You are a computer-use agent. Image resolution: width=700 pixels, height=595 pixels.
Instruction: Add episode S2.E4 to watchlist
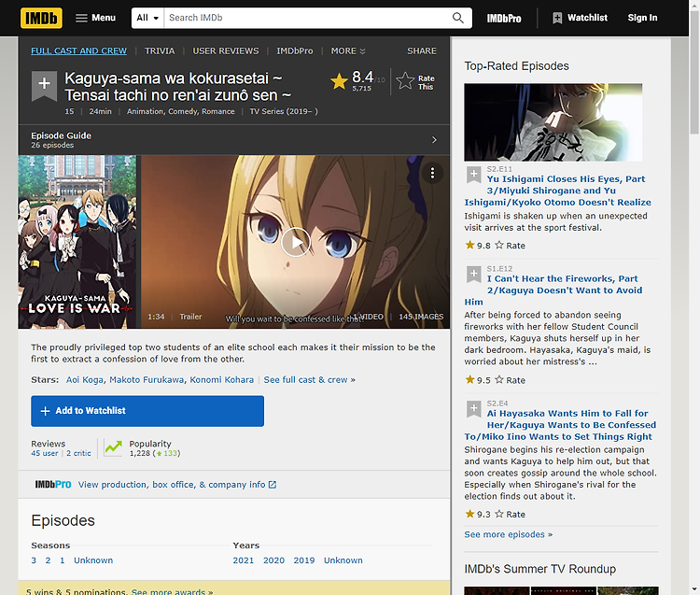473,409
